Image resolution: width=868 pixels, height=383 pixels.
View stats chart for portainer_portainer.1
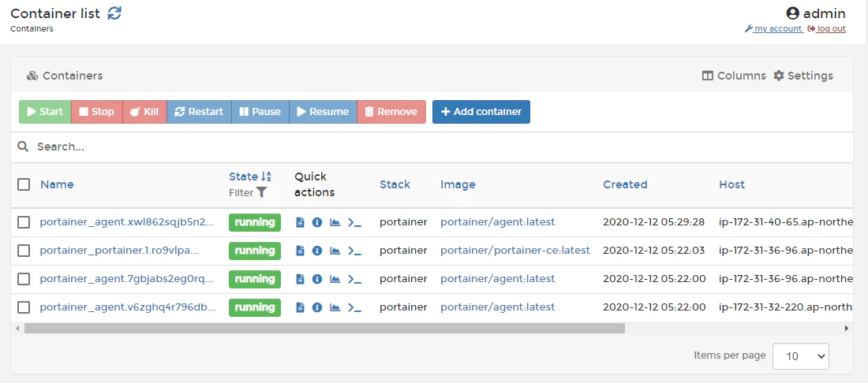[x=335, y=251]
